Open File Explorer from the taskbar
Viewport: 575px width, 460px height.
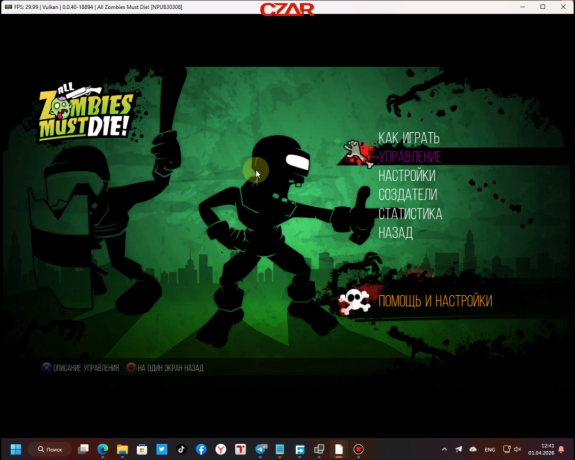pyautogui.click(x=122, y=449)
